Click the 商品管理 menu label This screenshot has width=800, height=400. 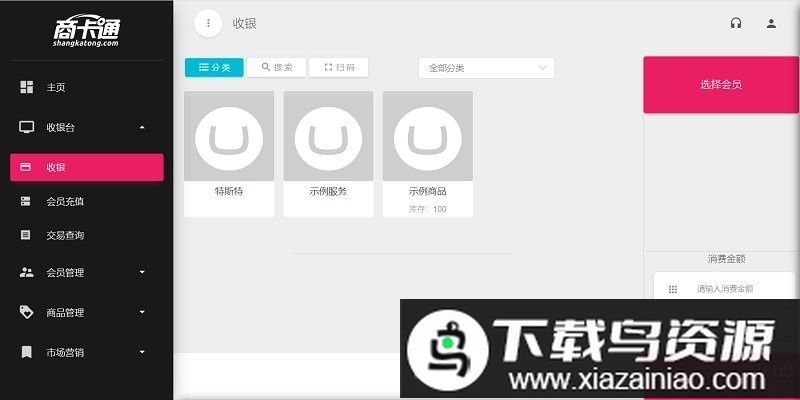pyautogui.click(x=65, y=312)
